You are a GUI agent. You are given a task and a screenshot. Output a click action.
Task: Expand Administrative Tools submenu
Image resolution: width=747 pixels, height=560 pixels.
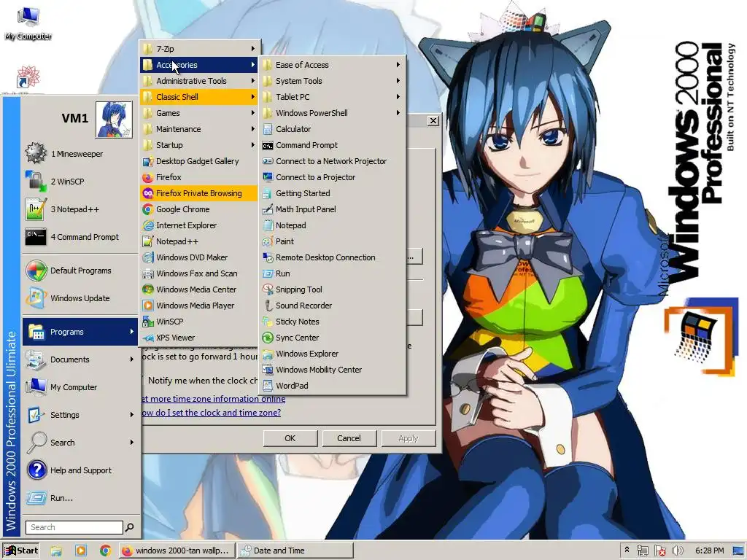pos(199,81)
